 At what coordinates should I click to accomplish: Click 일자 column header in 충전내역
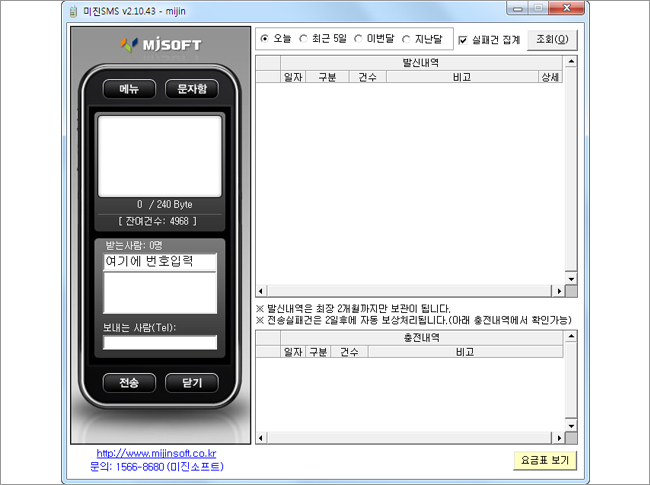[293, 352]
